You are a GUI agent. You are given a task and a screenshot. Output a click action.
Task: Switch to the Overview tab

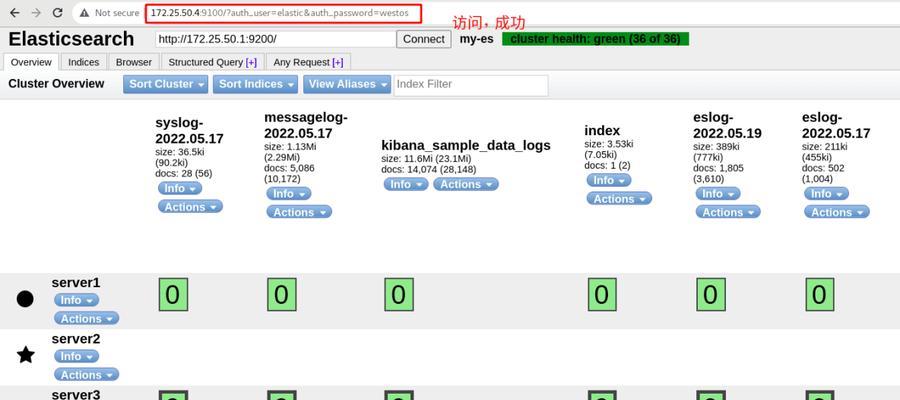[31, 62]
